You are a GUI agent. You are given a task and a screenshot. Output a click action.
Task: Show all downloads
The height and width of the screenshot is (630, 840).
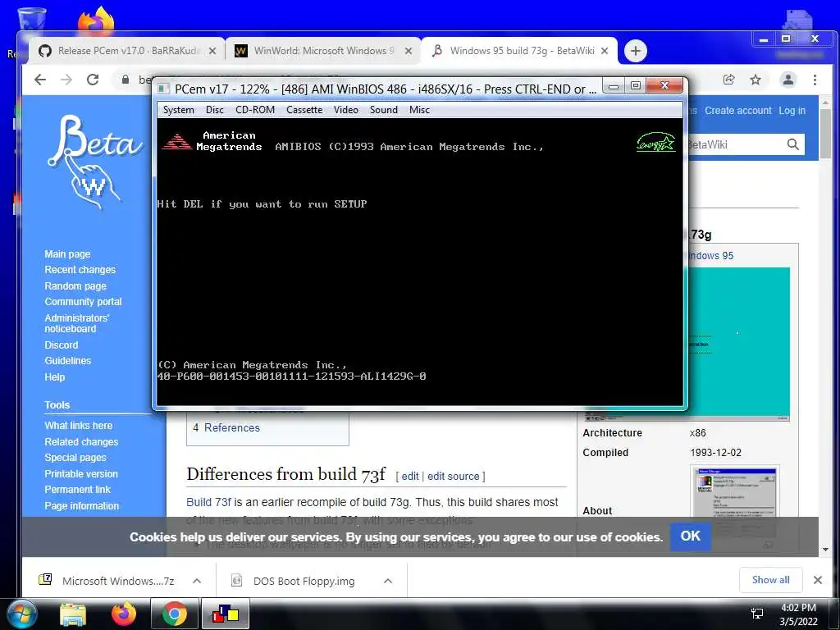[770, 580]
